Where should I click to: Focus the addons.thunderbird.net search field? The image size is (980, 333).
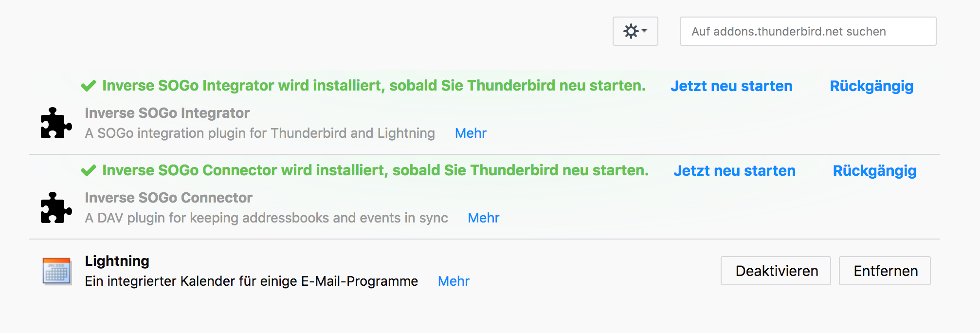[x=808, y=31]
